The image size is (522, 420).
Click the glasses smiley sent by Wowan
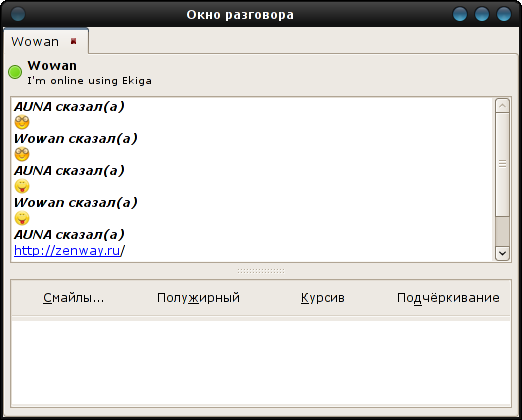[x=22, y=154]
